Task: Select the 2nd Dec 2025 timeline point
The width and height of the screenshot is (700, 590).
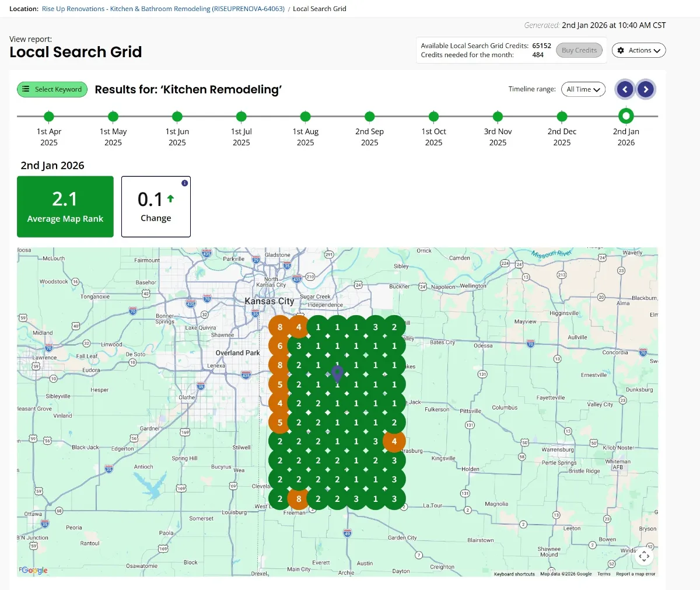Action: 562,117
